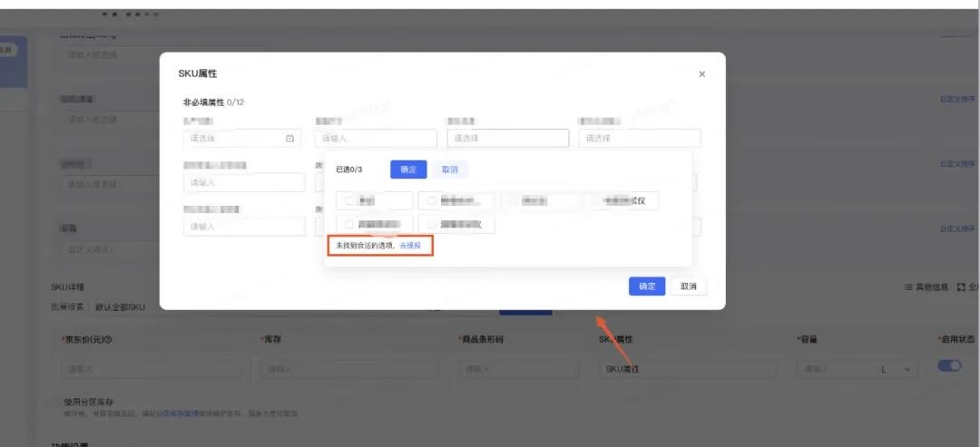Tick the first checkbox in the options popup
Image resolution: width=980 pixels, height=447 pixels.
[349, 200]
